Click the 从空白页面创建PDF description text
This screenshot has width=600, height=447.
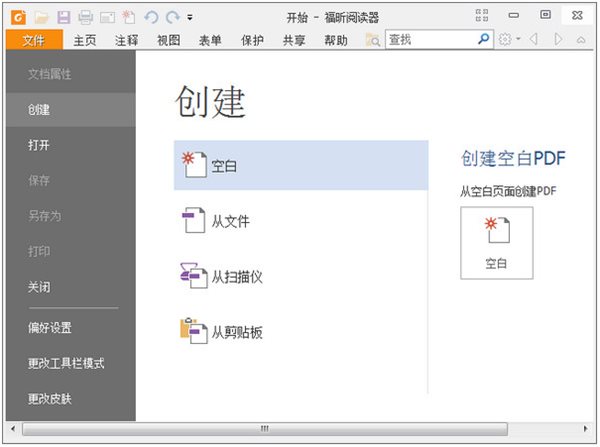pos(508,191)
